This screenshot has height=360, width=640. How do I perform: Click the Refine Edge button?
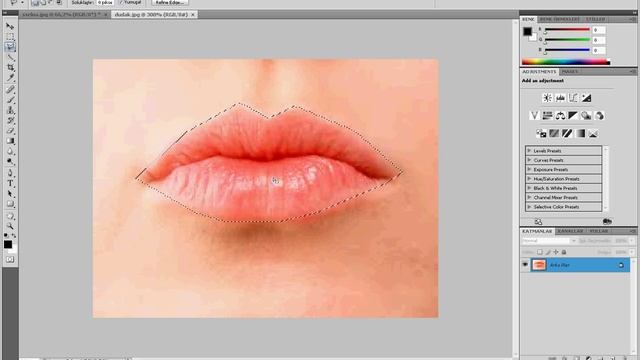click(170, 2)
